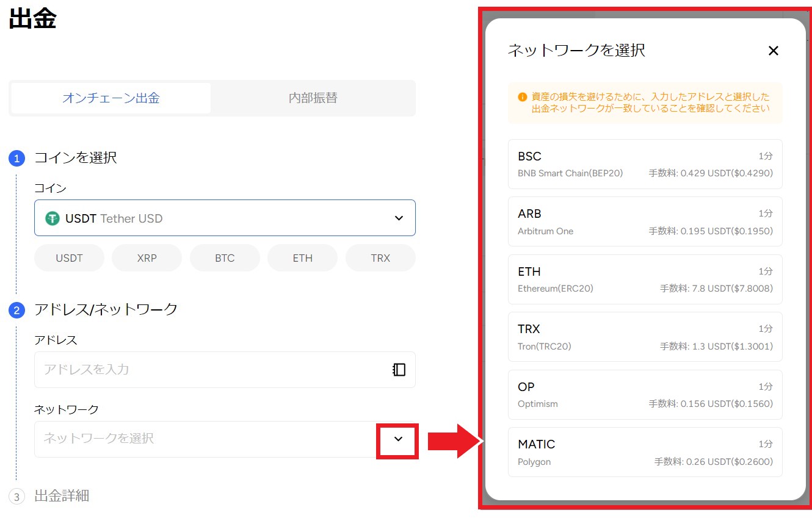Click step 2 circle アドレス/ネットワーク
This screenshot has height=521, width=812.
point(16,311)
